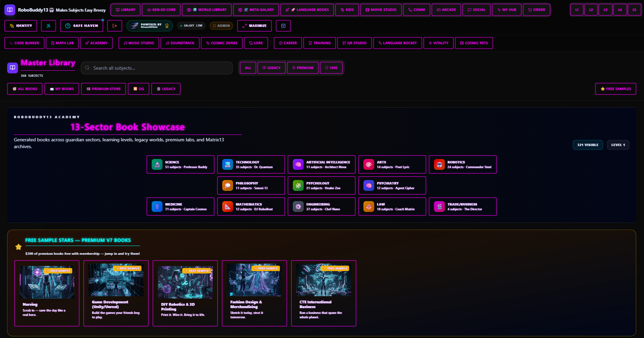Open World Library
Viewport: 644px width, 338px height.
(x=207, y=10)
